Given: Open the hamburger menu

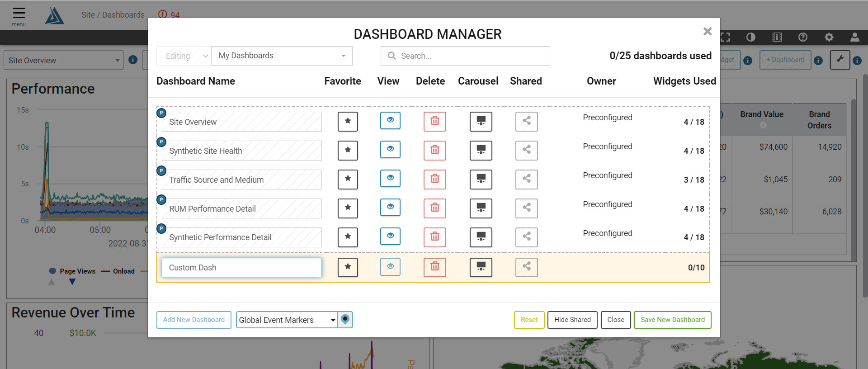Looking at the screenshot, I should tap(19, 14).
